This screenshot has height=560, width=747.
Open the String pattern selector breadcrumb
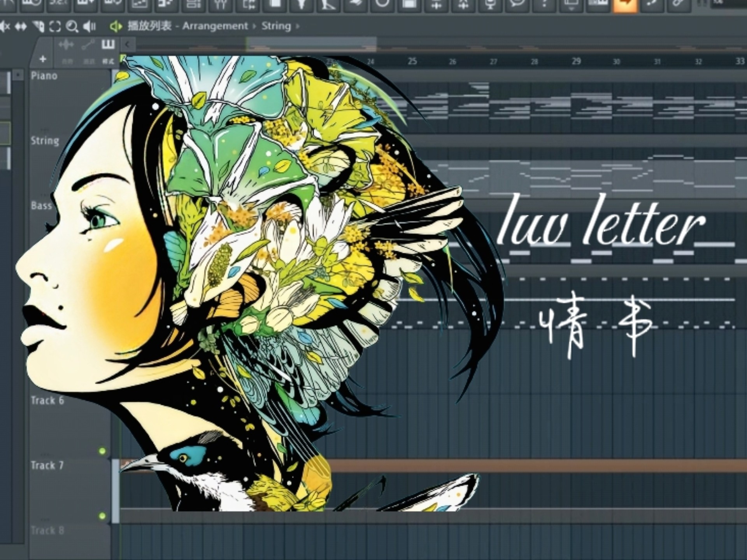click(x=276, y=26)
